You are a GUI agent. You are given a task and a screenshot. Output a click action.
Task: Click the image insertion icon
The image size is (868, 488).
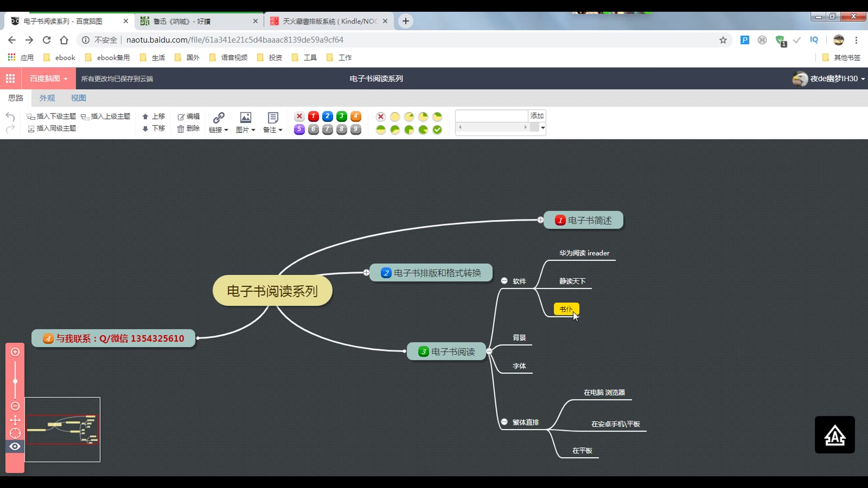coord(245,118)
